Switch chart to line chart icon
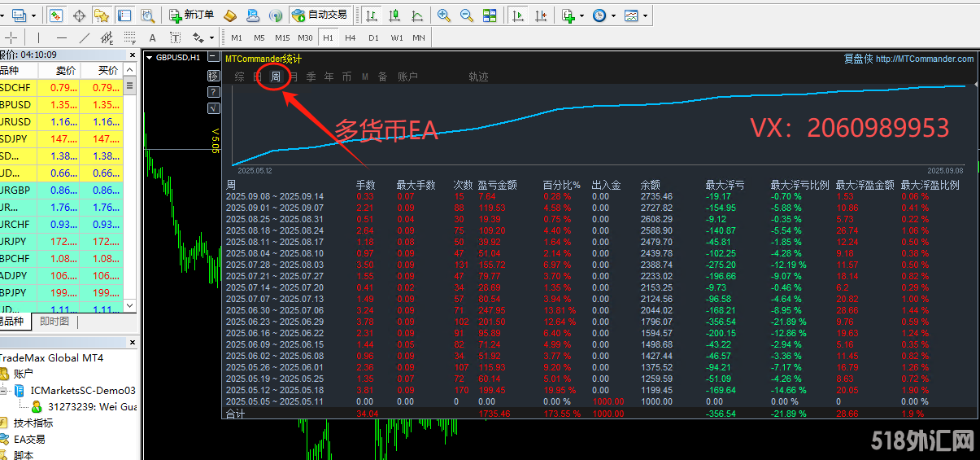 point(417,15)
